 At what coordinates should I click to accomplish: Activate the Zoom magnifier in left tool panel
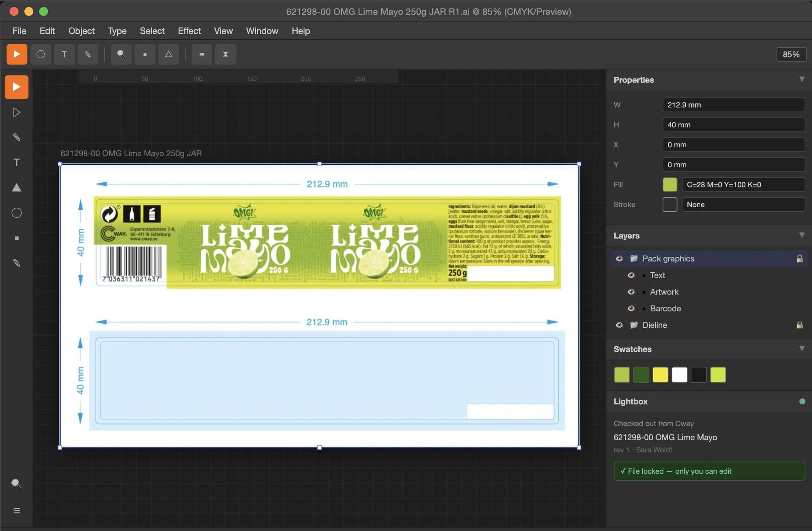pyautogui.click(x=17, y=484)
